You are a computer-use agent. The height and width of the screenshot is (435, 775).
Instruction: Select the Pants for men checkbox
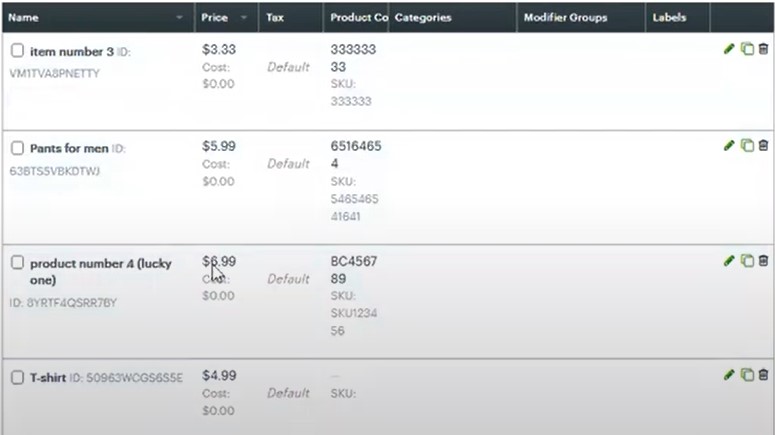[x=17, y=148]
